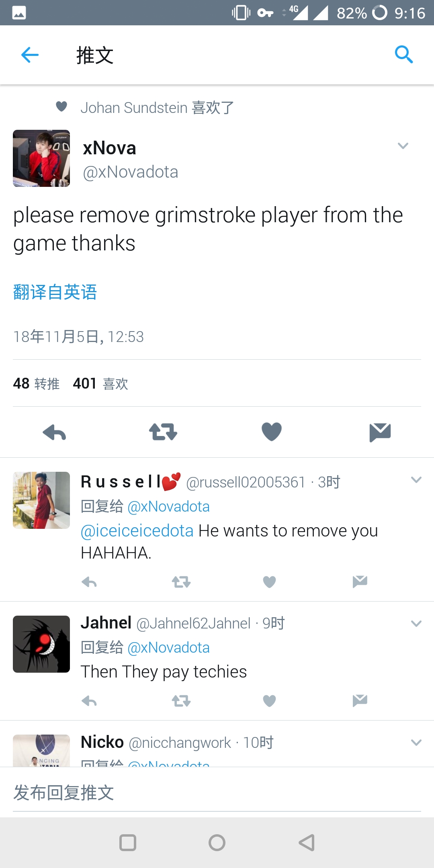Reply to xNova's main tweet
Image resolution: width=434 pixels, height=868 pixels.
(x=54, y=432)
